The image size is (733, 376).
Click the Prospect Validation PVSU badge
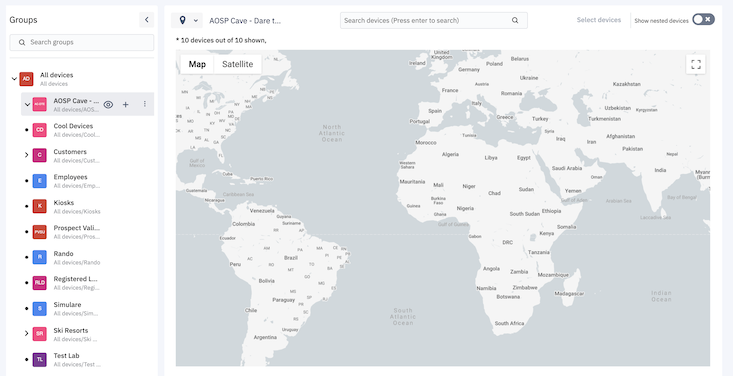tap(39, 232)
